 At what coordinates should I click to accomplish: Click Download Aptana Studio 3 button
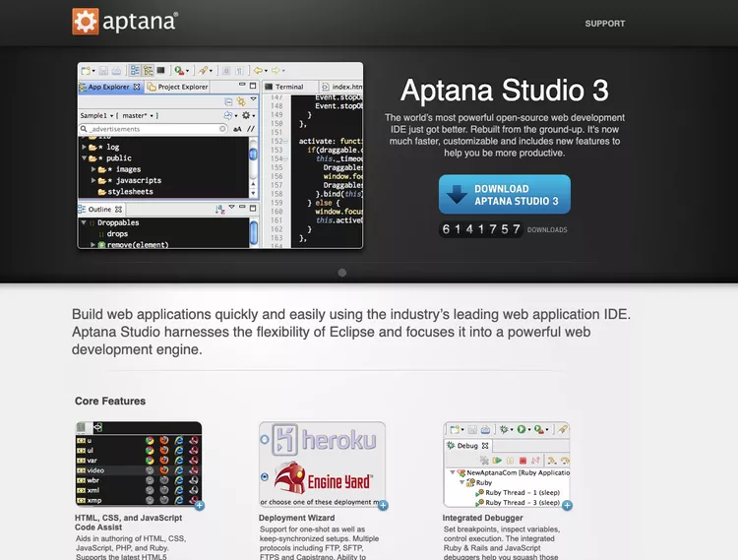(x=505, y=194)
